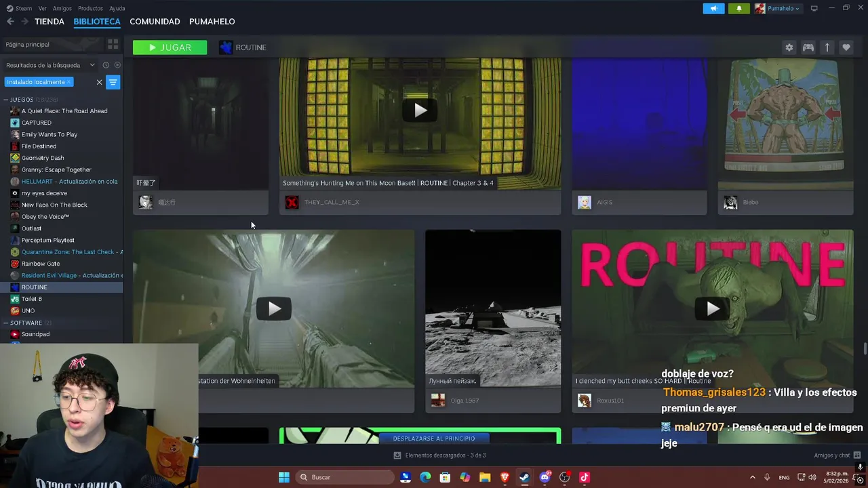Remove the 'Instalado localmente' filter tag
The image size is (868, 488).
point(68,82)
